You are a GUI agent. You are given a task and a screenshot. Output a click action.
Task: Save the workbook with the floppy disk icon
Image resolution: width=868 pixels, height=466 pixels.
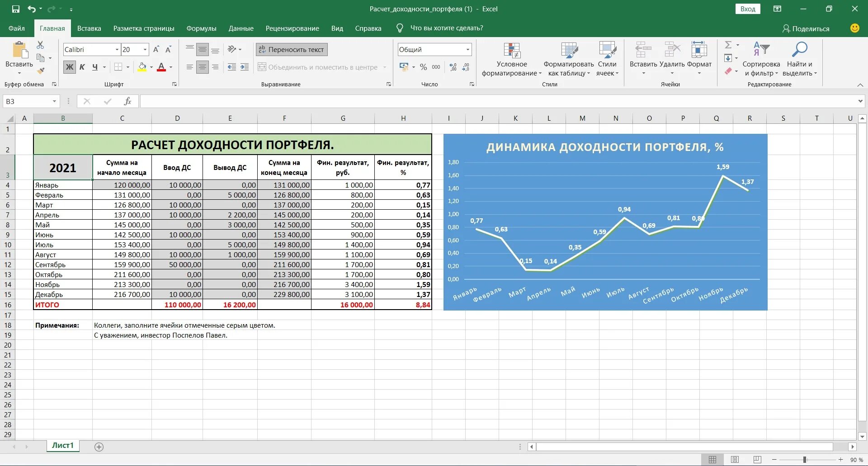click(x=16, y=9)
